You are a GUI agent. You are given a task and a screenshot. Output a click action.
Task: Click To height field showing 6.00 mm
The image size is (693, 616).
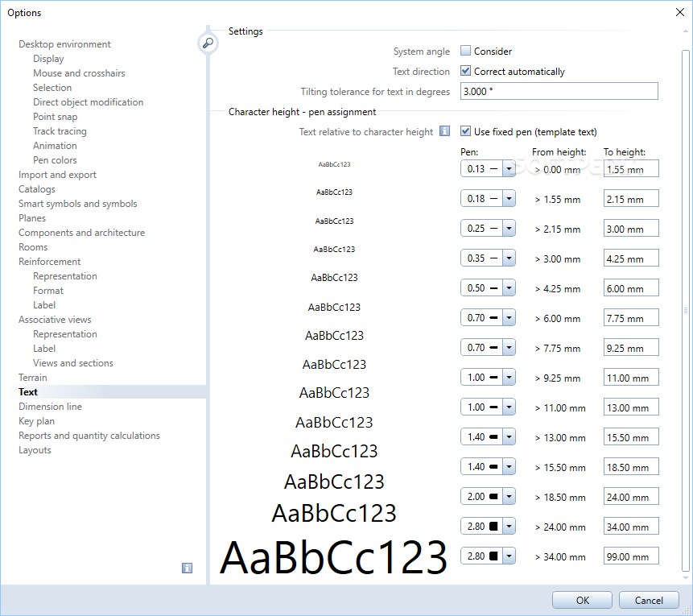pyautogui.click(x=631, y=288)
